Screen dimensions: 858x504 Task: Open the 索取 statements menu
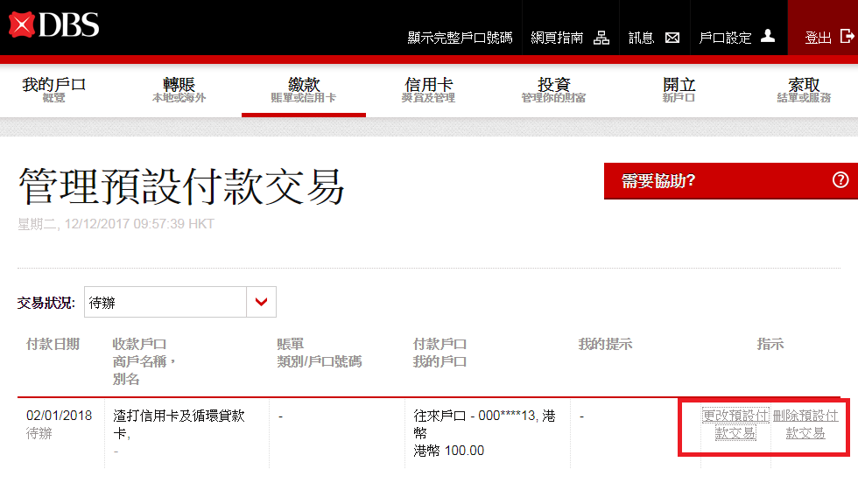pos(804,90)
